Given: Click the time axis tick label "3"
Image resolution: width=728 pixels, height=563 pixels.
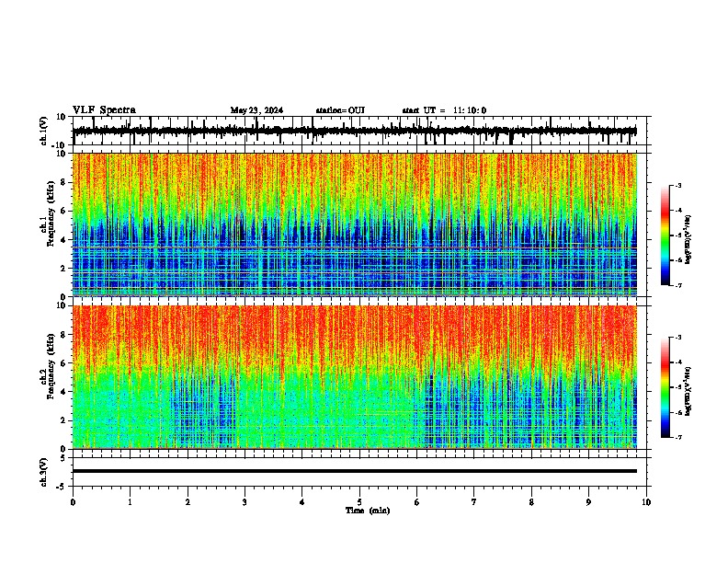Looking at the screenshot, I should point(245,502).
